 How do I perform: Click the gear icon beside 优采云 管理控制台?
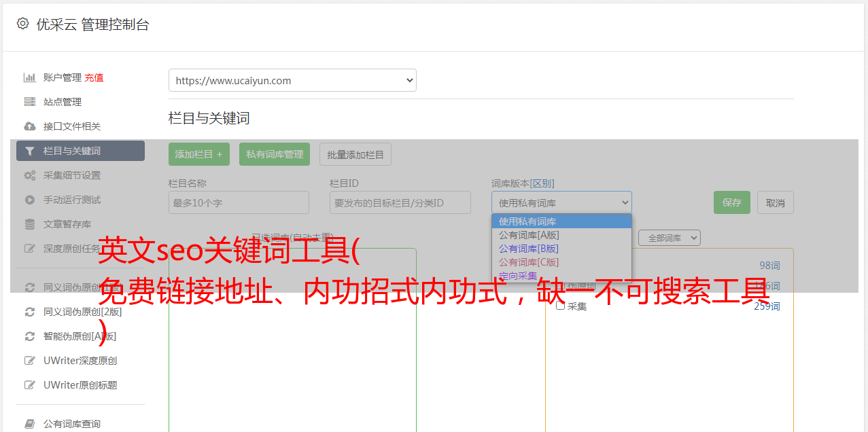[22, 24]
